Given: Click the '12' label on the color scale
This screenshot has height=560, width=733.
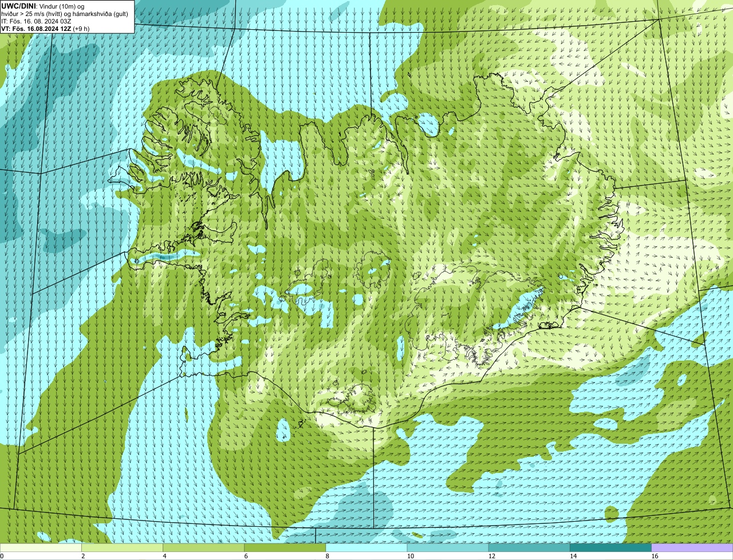Looking at the screenshot, I should tap(492, 556).
